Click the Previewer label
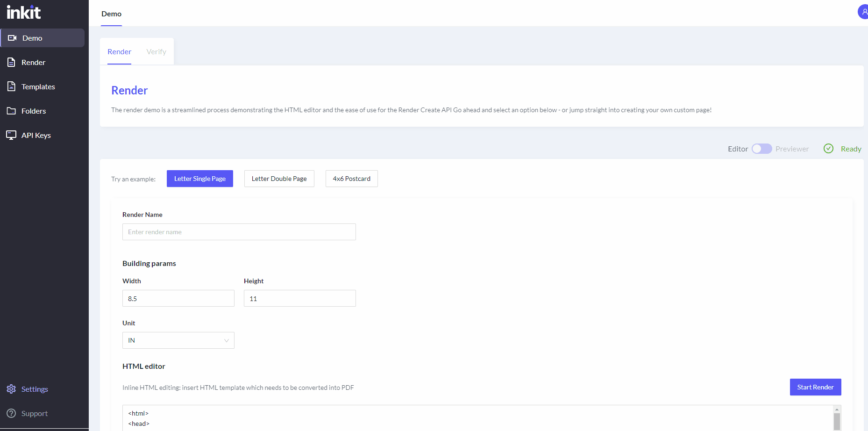This screenshot has width=868, height=431. click(792, 149)
